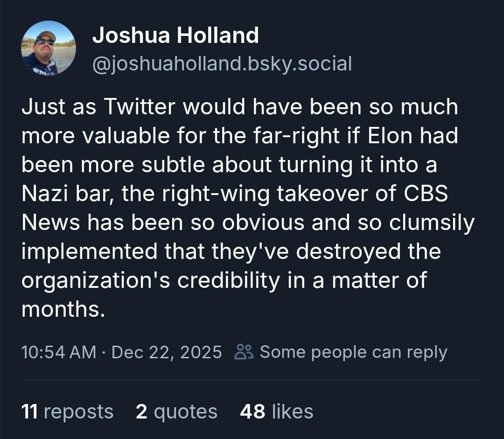Viewport: 504px width, 439px height.
Task: Click the 10:54 AM post time
Action: point(59,352)
